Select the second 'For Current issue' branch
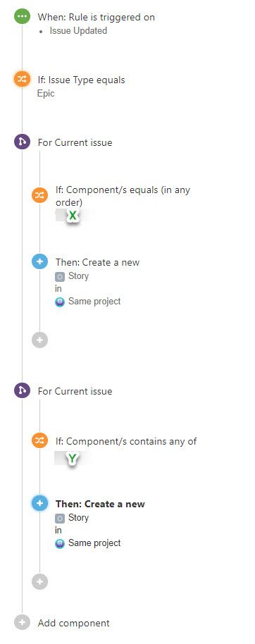This screenshot has width=255, height=644. coord(75,391)
